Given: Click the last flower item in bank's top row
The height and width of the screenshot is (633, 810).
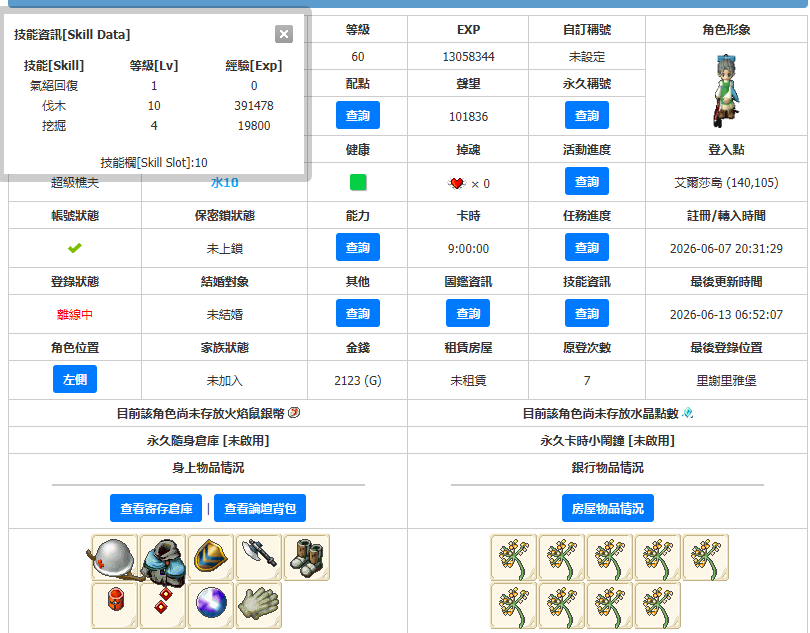Looking at the screenshot, I should click(706, 558).
